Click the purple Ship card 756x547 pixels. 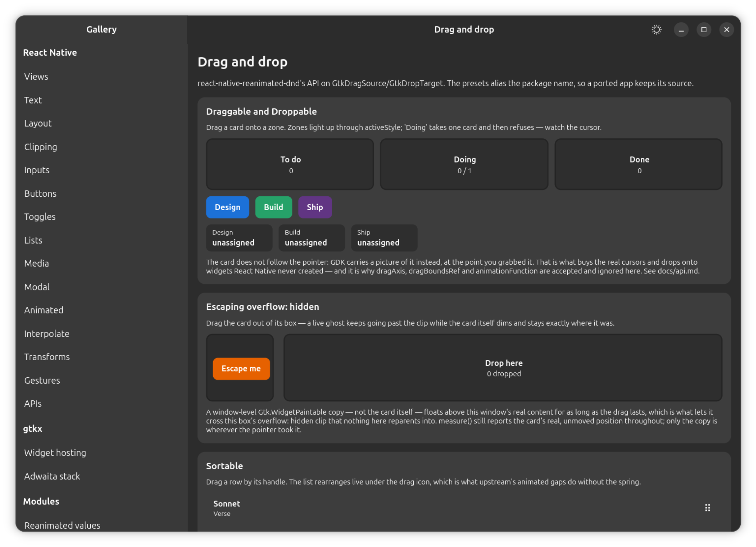(x=315, y=207)
